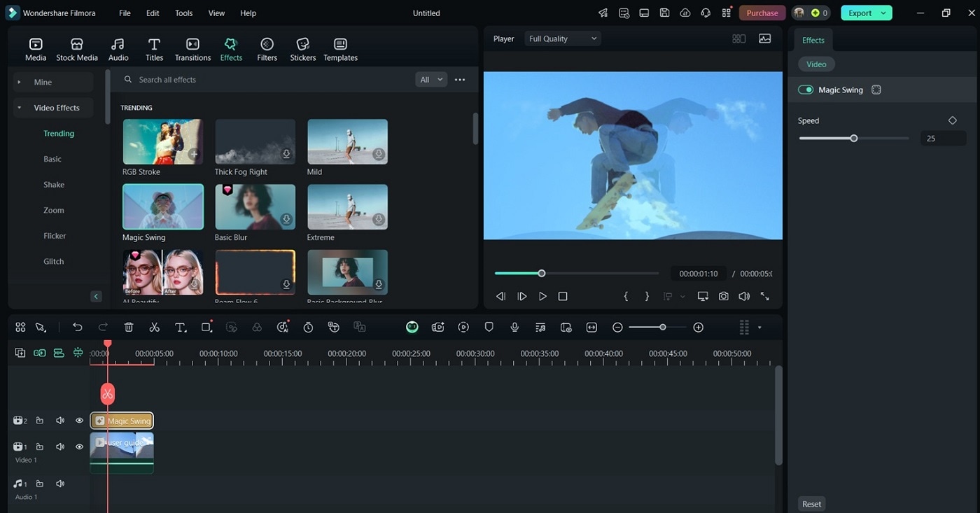Image resolution: width=980 pixels, height=513 pixels.
Task: Toggle lock on Audio 1 track
Action: click(40, 484)
